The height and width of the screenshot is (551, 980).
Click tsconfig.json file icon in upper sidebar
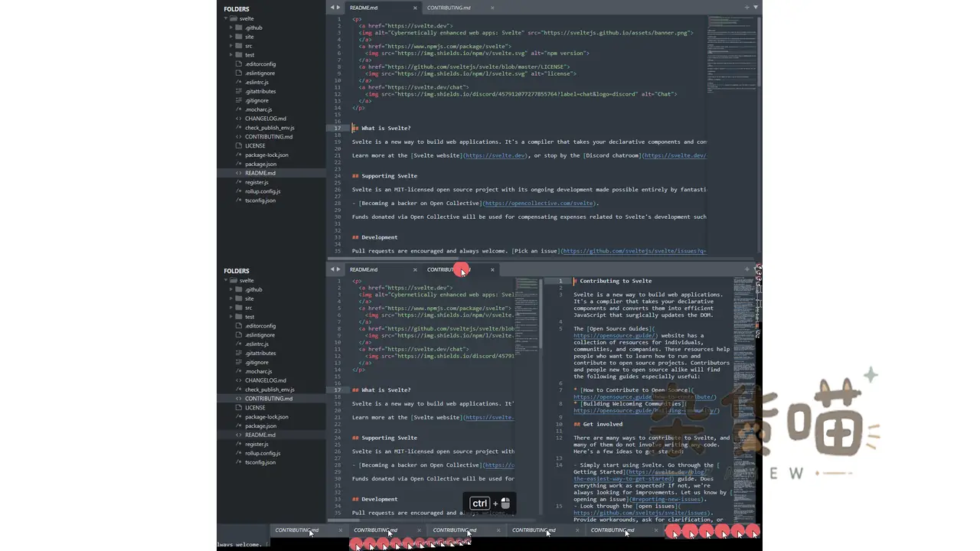point(239,201)
